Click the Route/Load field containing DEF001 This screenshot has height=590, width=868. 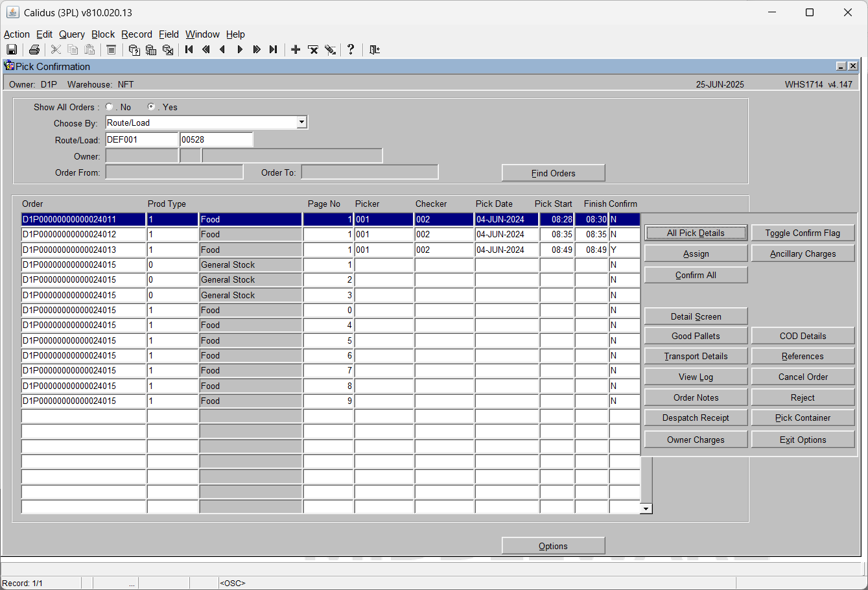[x=142, y=139]
